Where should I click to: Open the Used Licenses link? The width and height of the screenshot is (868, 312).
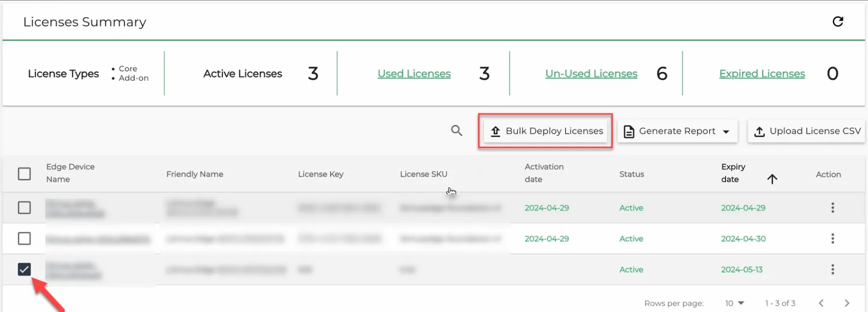(414, 74)
